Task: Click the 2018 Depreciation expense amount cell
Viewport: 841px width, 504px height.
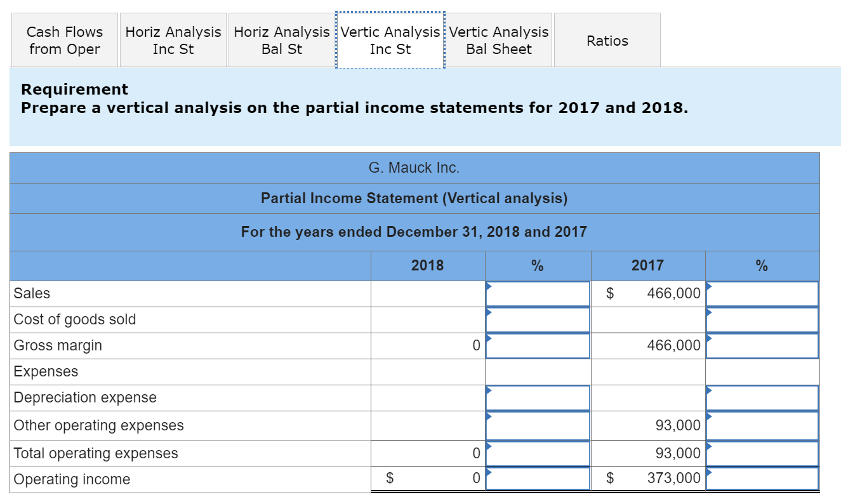Action: [428, 398]
